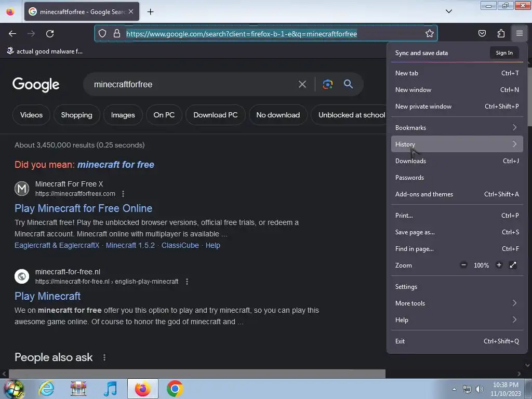Screen dimensions: 532x399
Task: Select the No download filter chip
Action: pos(278,115)
